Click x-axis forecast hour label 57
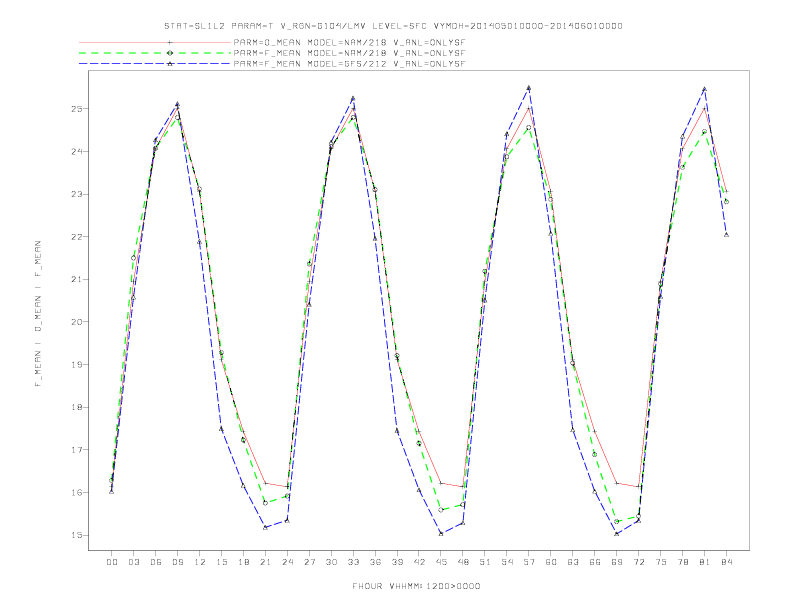This screenshot has width=792, height=612. [529, 562]
